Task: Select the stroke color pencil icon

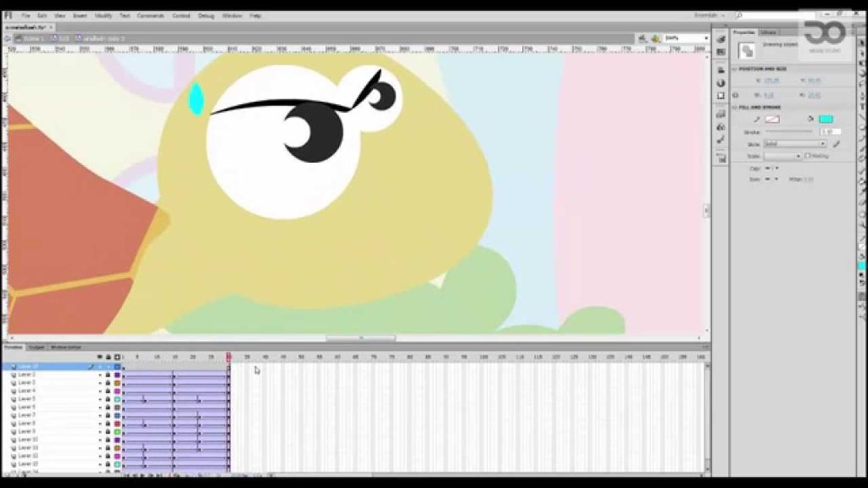Action: tap(756, 119)
